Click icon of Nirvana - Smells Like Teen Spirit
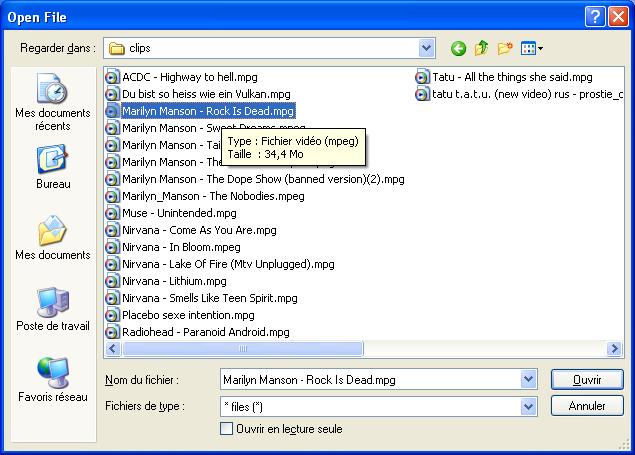Viewport: 635px width, 455px height. point(112,298)
